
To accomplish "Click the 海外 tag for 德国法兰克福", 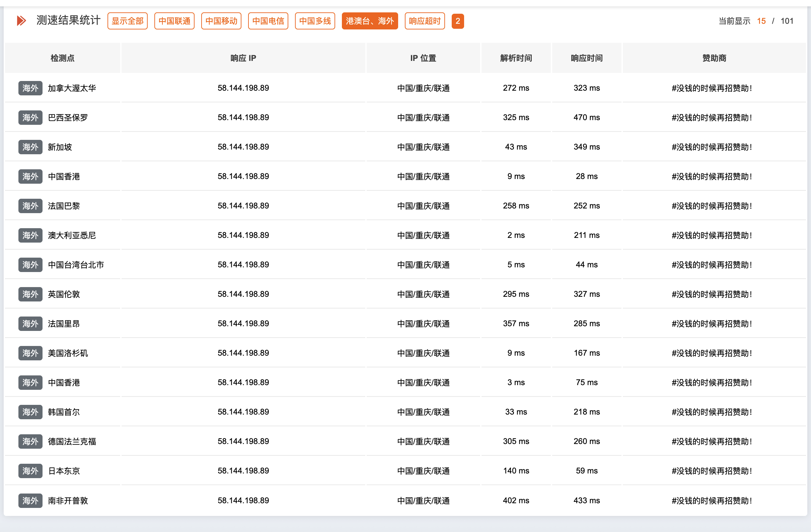I will pyautogui.click(x=30, y=441).
